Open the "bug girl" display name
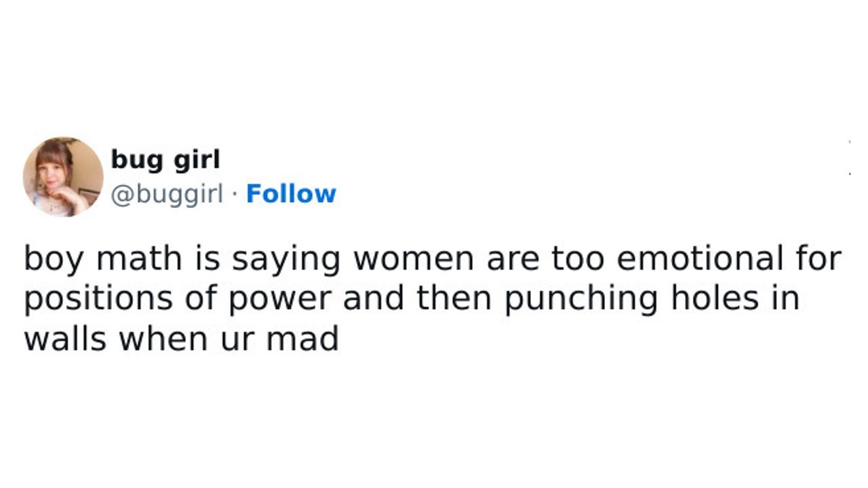The height and width of the screenshot is (488, 868). click(165, 160)
